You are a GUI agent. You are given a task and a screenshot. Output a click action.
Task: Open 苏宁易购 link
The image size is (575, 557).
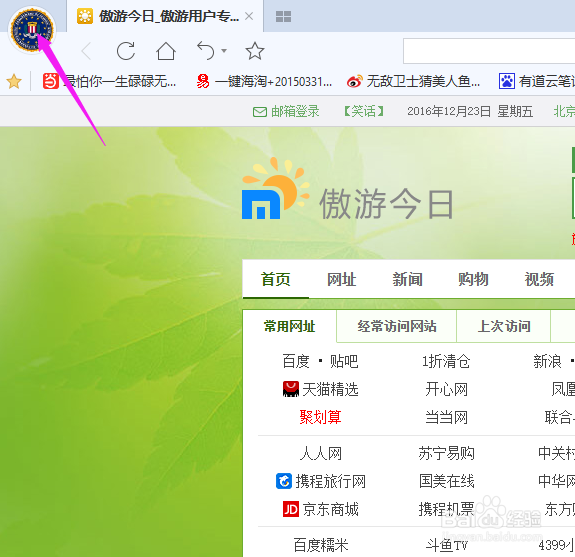pyautogui.click(x=446, y=454)
